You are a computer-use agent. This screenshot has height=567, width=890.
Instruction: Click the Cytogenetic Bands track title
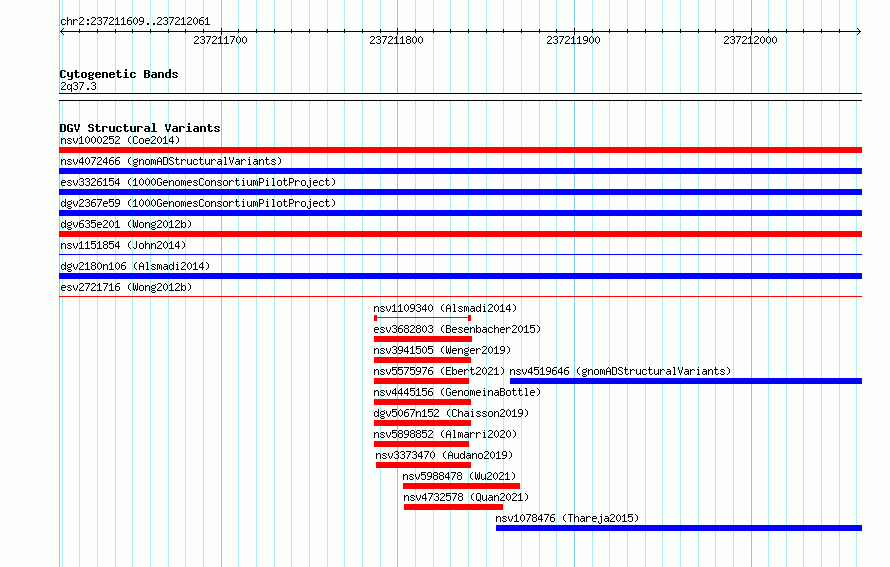(119, 74)
